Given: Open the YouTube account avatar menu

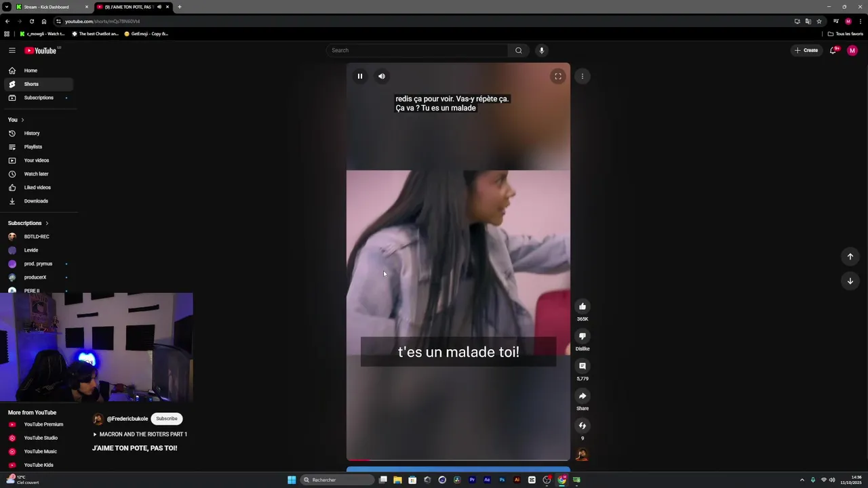Looking at the screenshot, I should pyautogui.click(x=852, y=50).
